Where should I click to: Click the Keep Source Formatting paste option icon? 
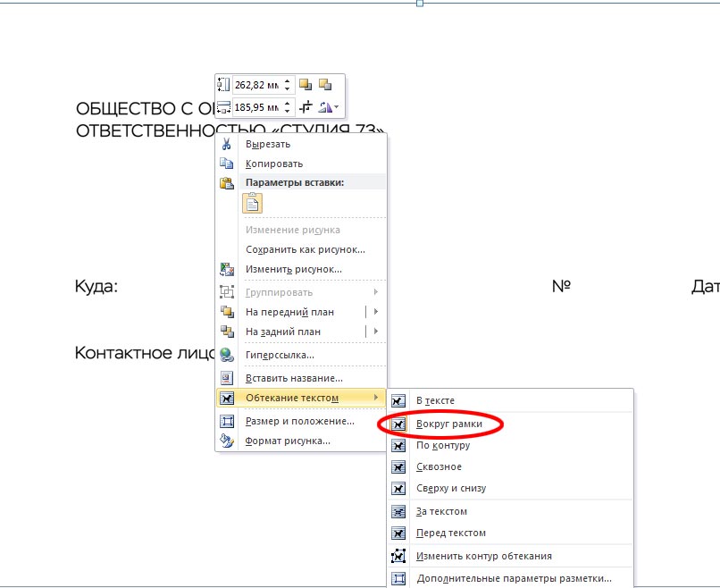point(253,203)
